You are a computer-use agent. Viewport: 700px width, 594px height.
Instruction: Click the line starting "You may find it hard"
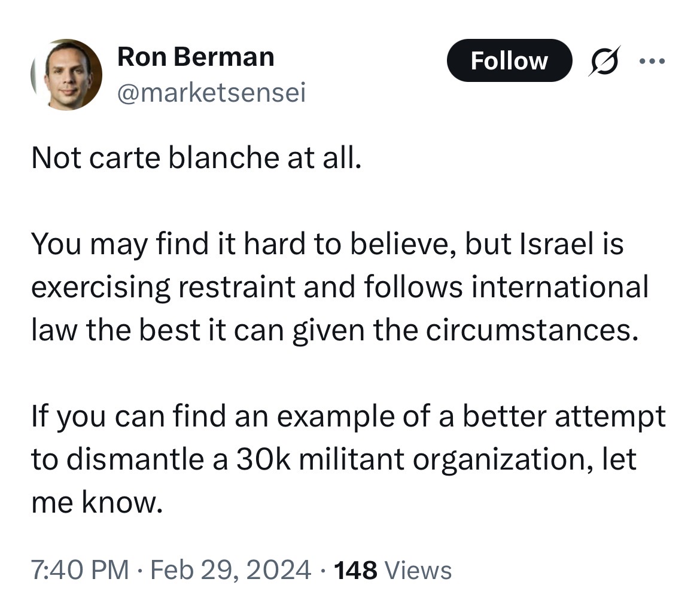(327, 245)
